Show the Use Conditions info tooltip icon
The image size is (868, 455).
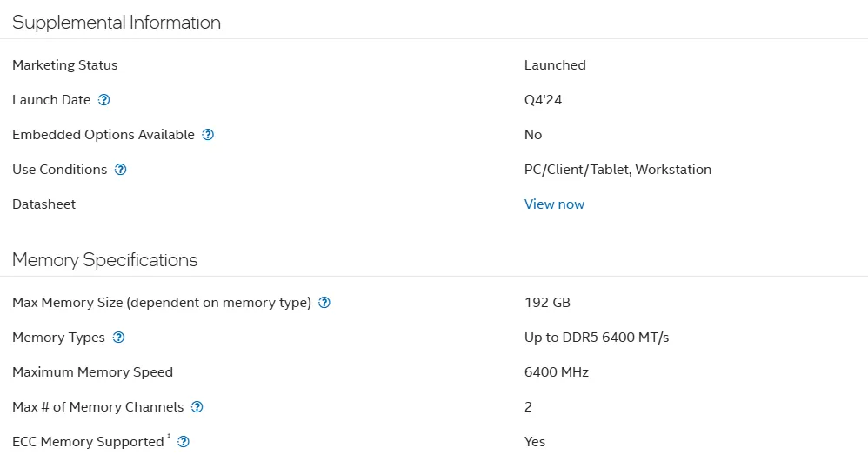pyautogui.click(x=120, y=170)
